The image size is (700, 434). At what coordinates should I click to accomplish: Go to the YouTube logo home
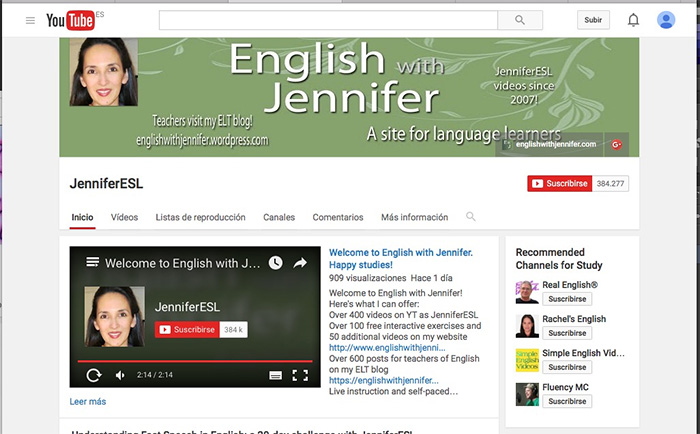[x=71, y=20]
